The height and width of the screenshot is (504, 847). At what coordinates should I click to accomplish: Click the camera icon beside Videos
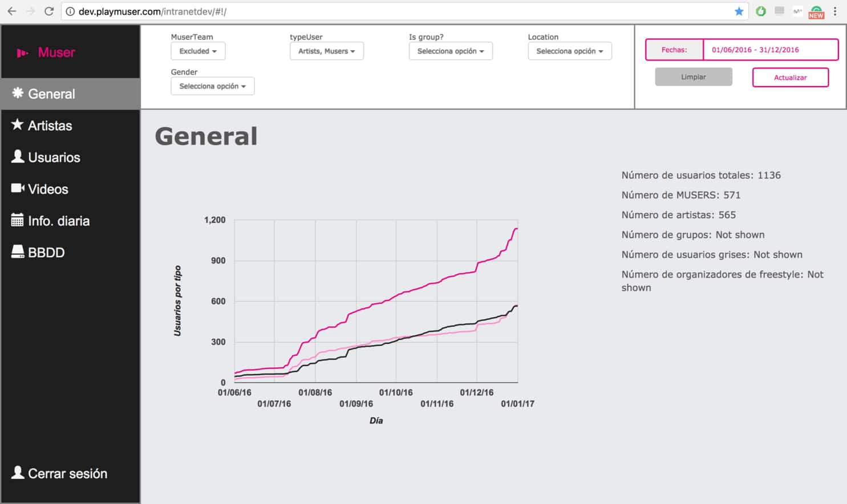pyautogui.click(x=18, y=188)
